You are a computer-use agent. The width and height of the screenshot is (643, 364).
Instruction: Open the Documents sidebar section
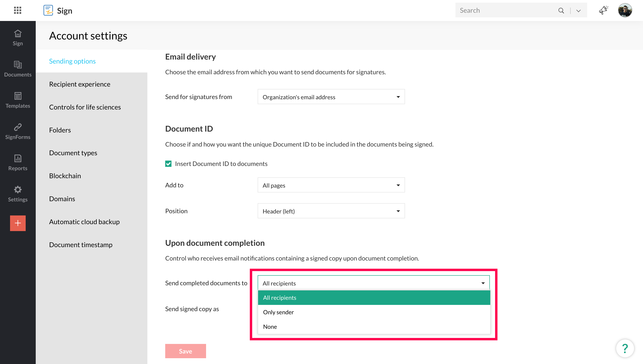click(x=17, y=69)
